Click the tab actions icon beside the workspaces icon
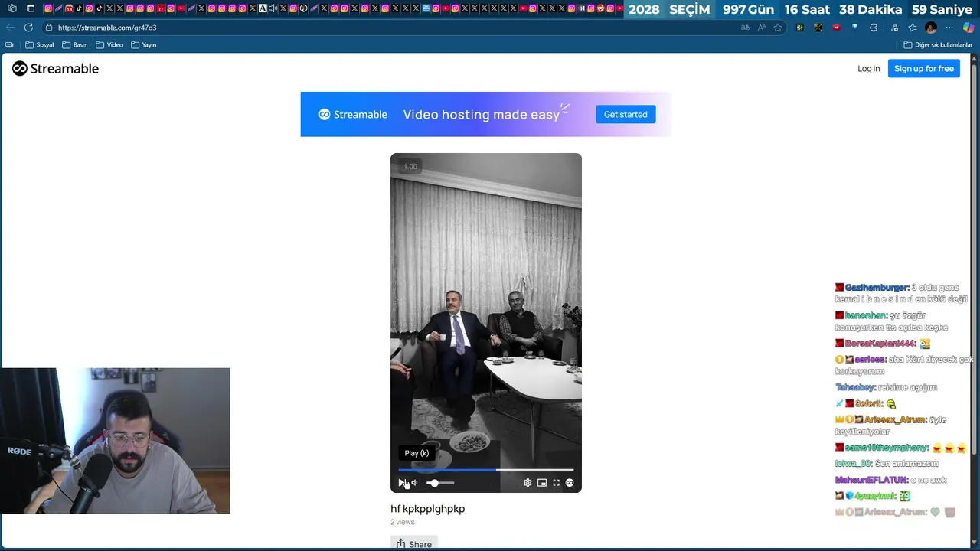Screen dimensions: 980x551 [x=31, y=8]
